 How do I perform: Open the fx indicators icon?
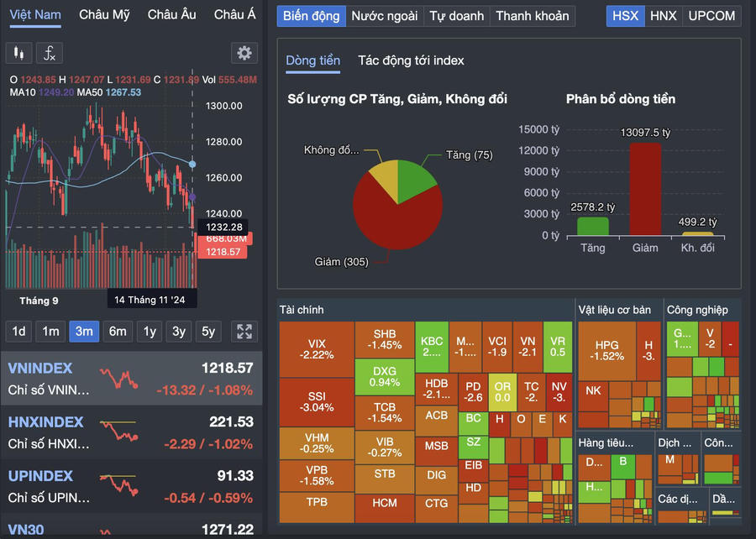pos(50,54)
